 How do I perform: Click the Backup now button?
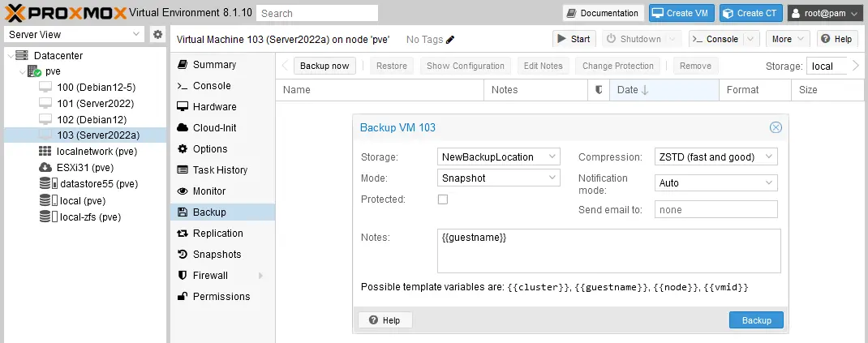[x=324, y=66]
